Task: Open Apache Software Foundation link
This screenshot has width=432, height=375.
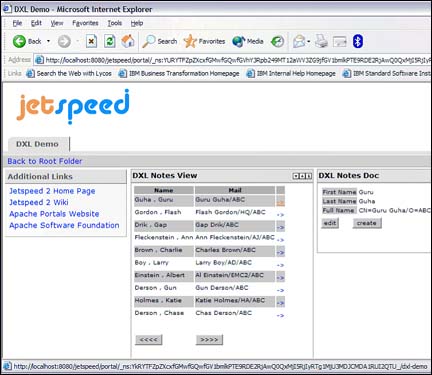Action: pyautogui.click(x=64, y=225)
